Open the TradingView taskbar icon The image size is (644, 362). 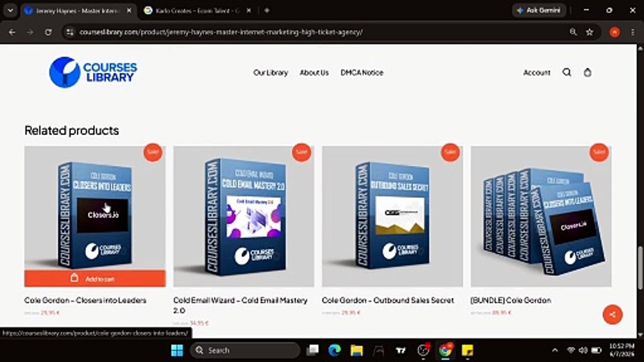(x=401, y=350)
